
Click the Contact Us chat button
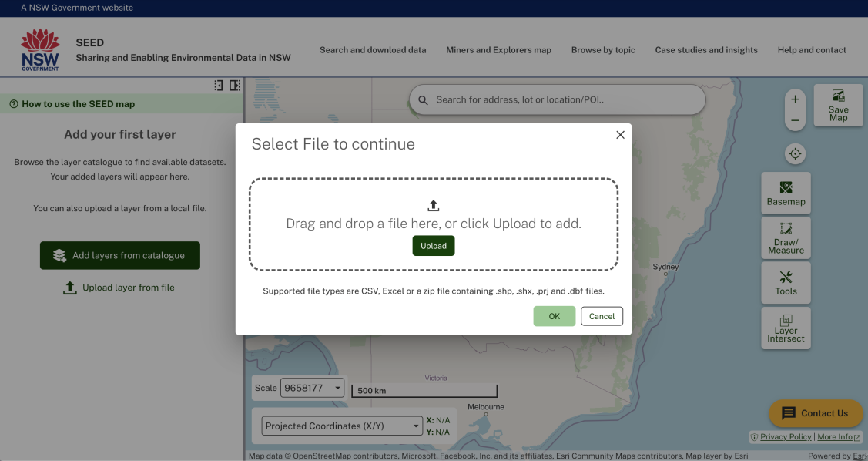[x=816, y=412]
